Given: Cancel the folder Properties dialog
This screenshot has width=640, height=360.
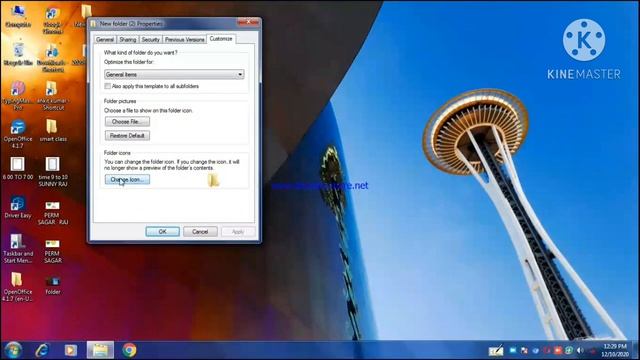Looking at the screenshot, I should point(200,231).
